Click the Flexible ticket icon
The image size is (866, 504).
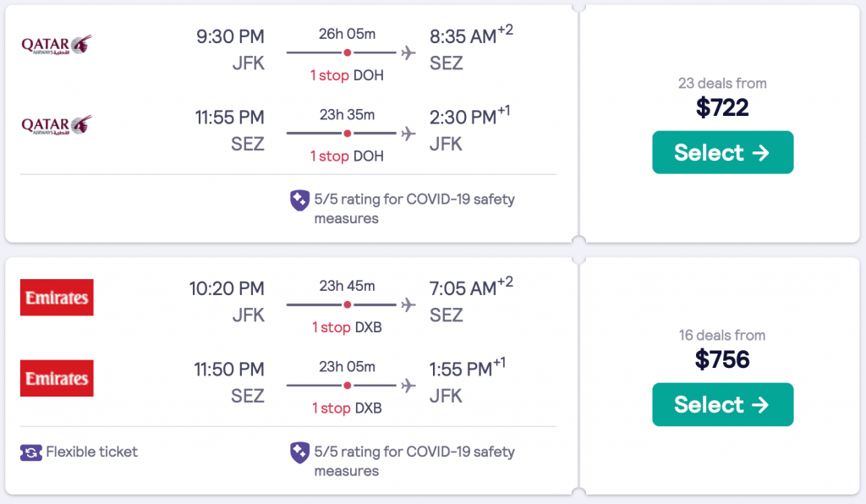coord(31,452)
